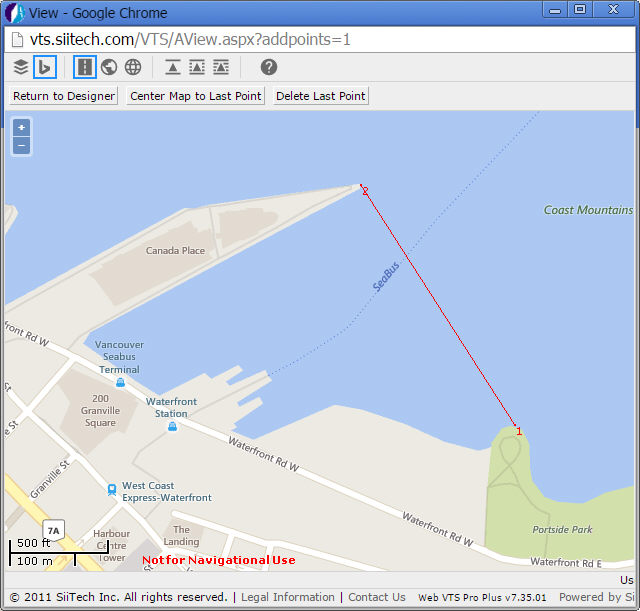
Task: Click the Coast Mountains label
Action: [588, 210]
